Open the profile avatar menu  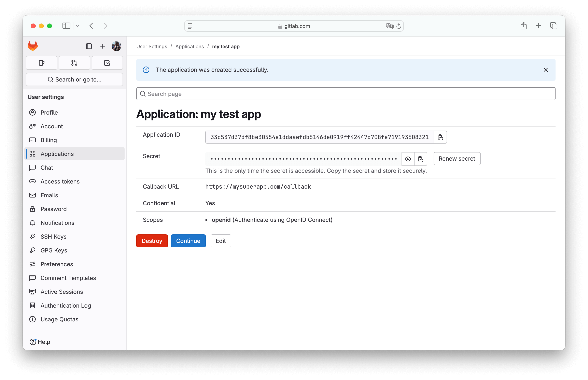[116, 46]
